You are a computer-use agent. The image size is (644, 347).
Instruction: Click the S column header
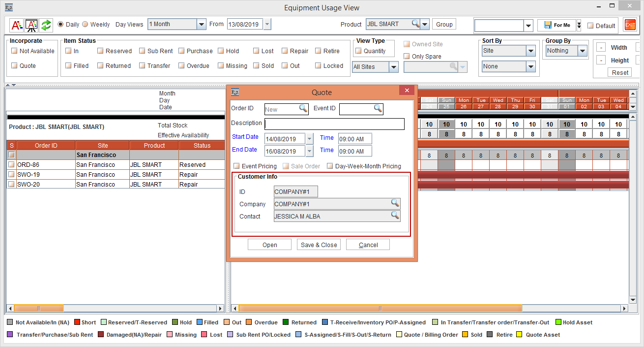12,145
